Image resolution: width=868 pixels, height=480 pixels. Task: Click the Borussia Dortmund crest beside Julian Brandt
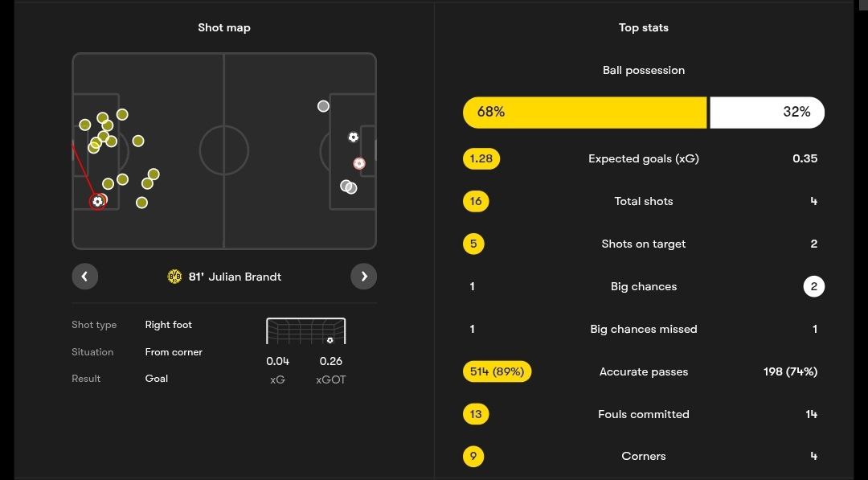point(174,277)
